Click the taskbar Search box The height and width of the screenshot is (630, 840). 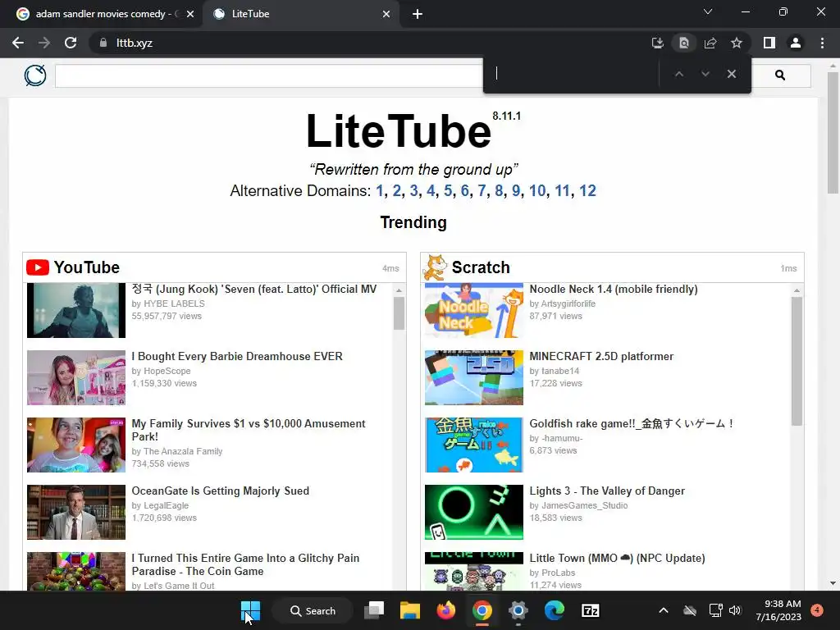pos(313,610)
